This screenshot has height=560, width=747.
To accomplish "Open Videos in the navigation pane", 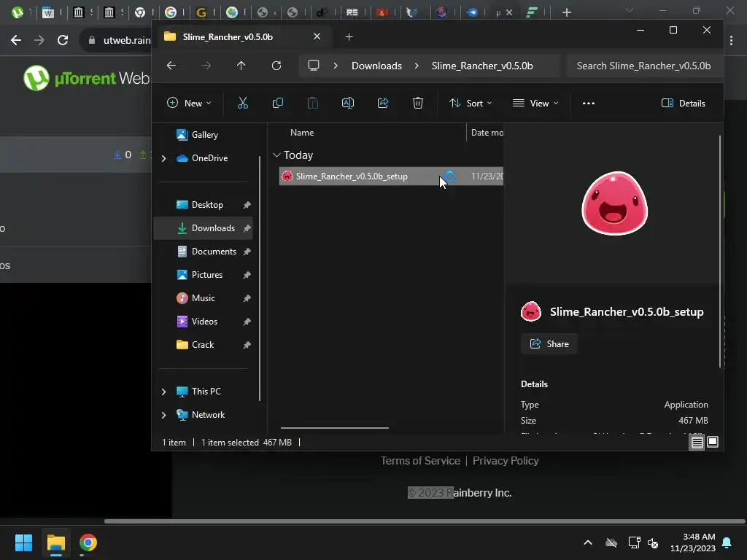I will pyautogui.click(x=205, y=322).
